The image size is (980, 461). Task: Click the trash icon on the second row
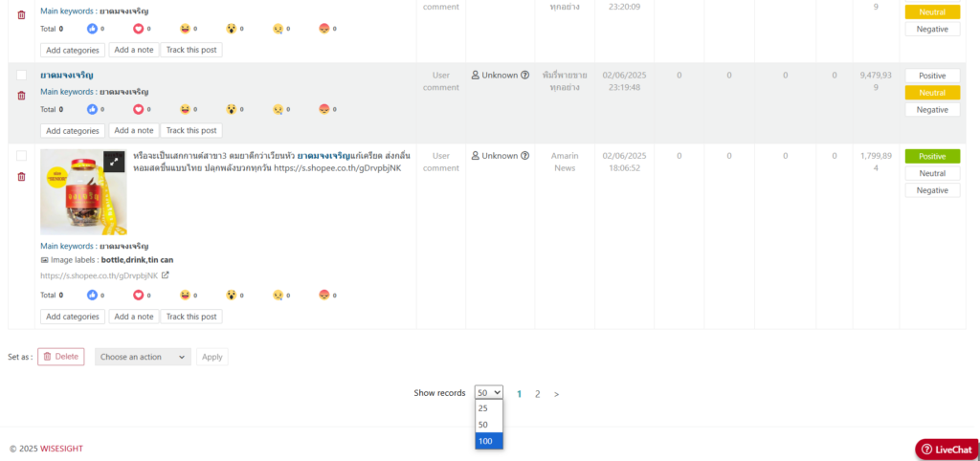21,95
